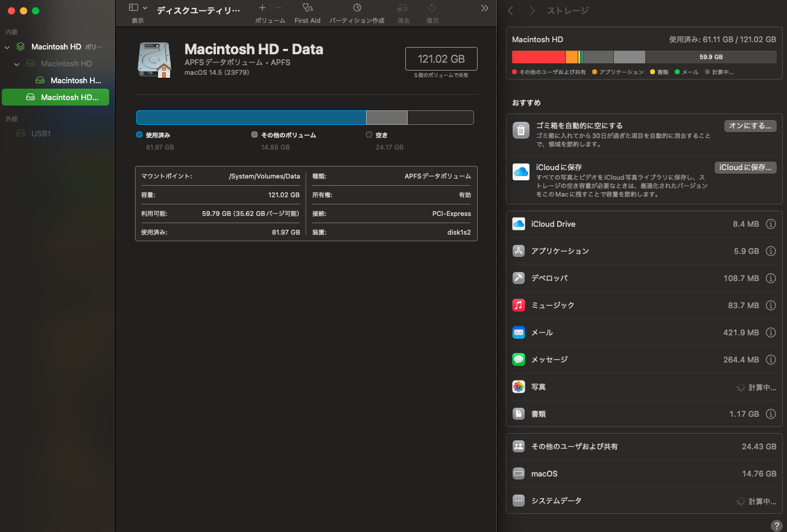The width and height of the screenshot is (787, 532).
Task: Go back using the left chevron arrow
Action: click(511, 11)
